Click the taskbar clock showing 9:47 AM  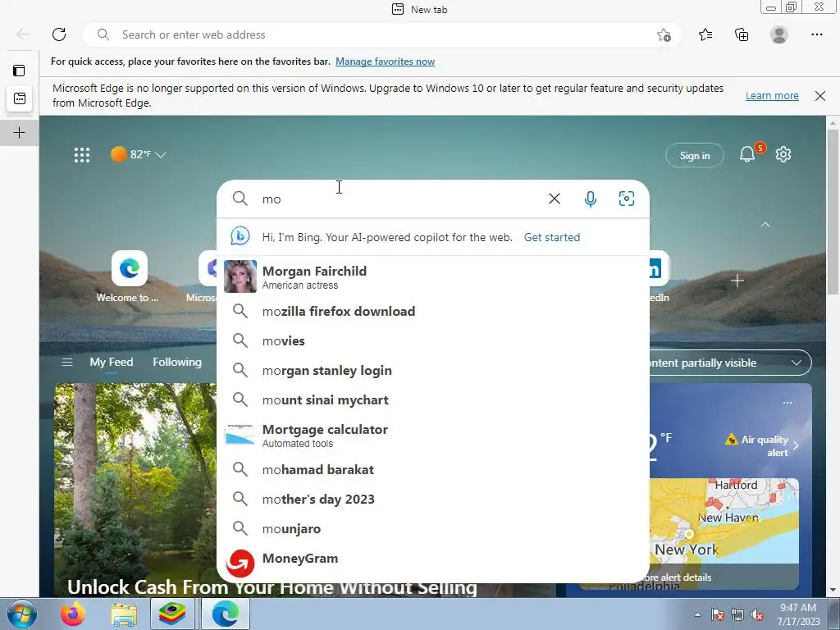click(798, 614)
